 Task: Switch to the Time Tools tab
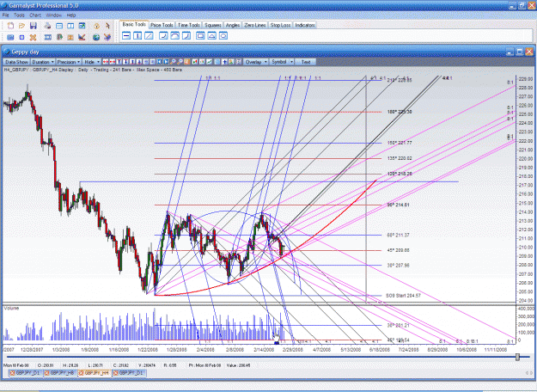tap(189, 25)
